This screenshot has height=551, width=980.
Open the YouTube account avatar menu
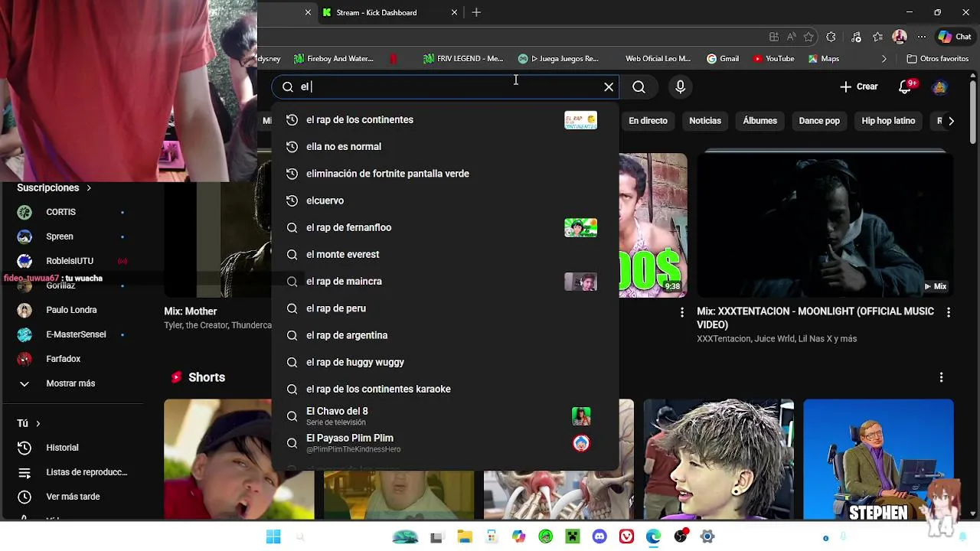pyautogui.click(x=939, y=87)
